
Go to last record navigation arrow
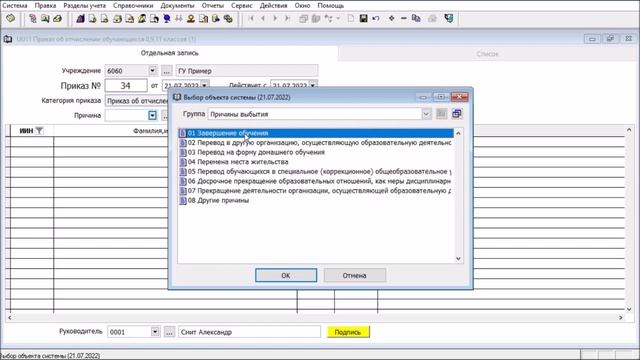coord(287,19)
